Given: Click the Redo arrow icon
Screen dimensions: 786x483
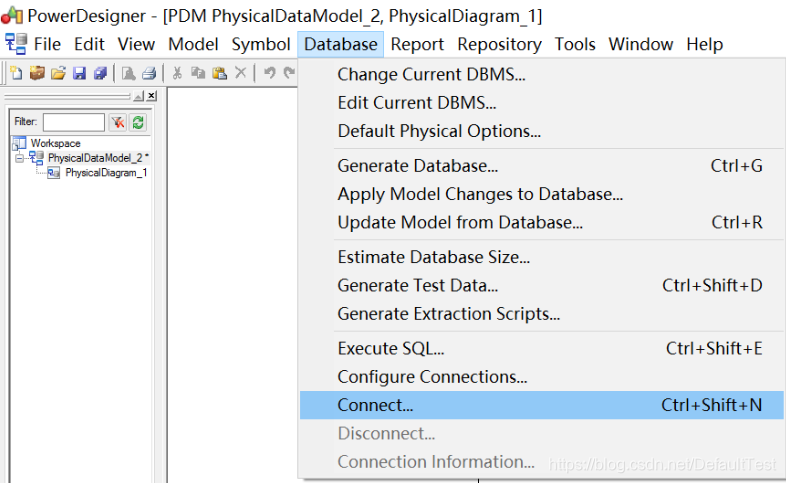Looking at the screenshot, I should [289, 73].
